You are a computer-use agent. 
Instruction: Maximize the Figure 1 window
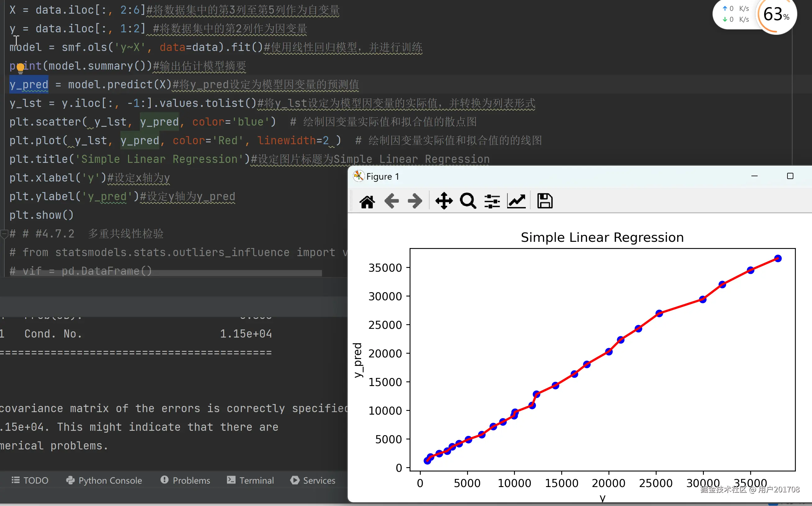[790, 176]
